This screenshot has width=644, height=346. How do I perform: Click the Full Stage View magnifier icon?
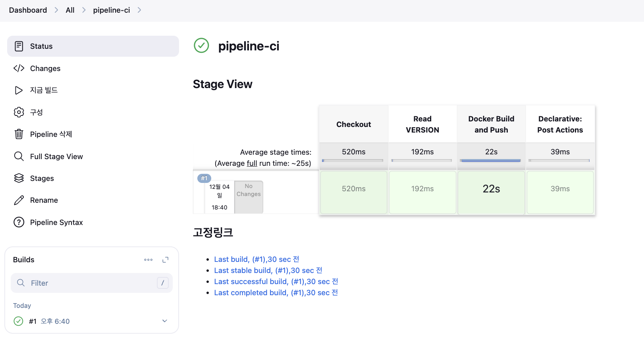19,156
